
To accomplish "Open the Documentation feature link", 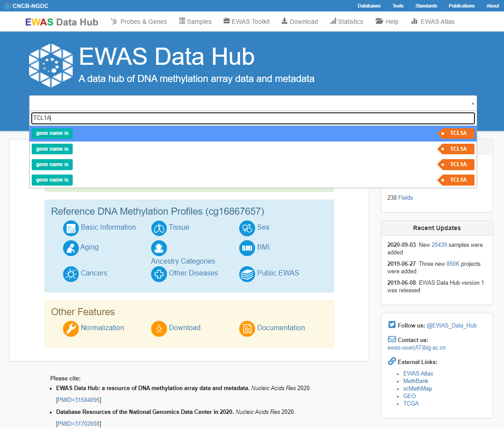I will point(281,328).
